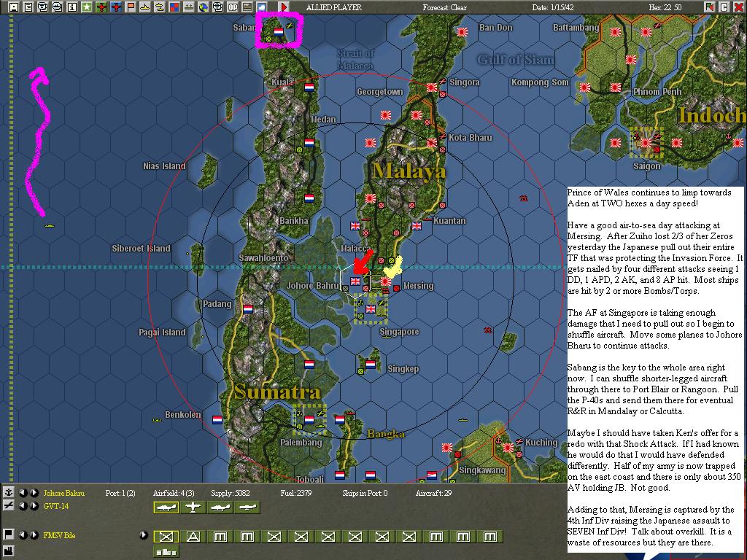The image size is (747, 560).
Task: Click the 'Supply: 5082' value
Action: pos(231,493)
